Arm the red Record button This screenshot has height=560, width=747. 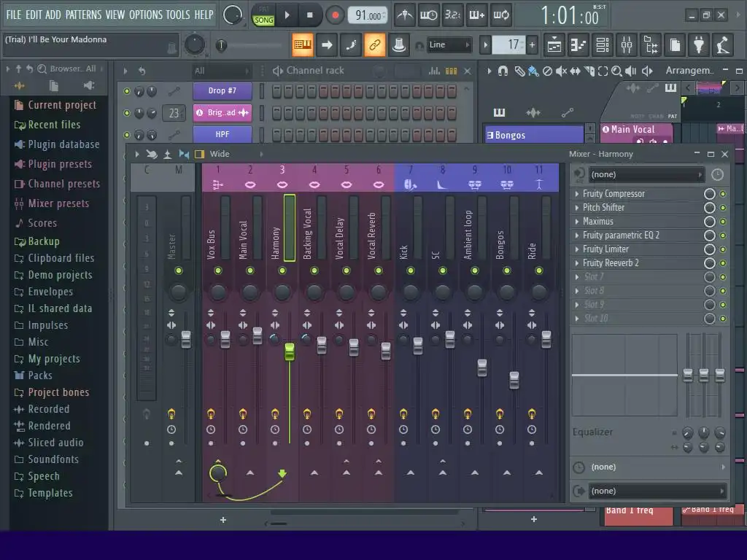(x=335, y=15)
